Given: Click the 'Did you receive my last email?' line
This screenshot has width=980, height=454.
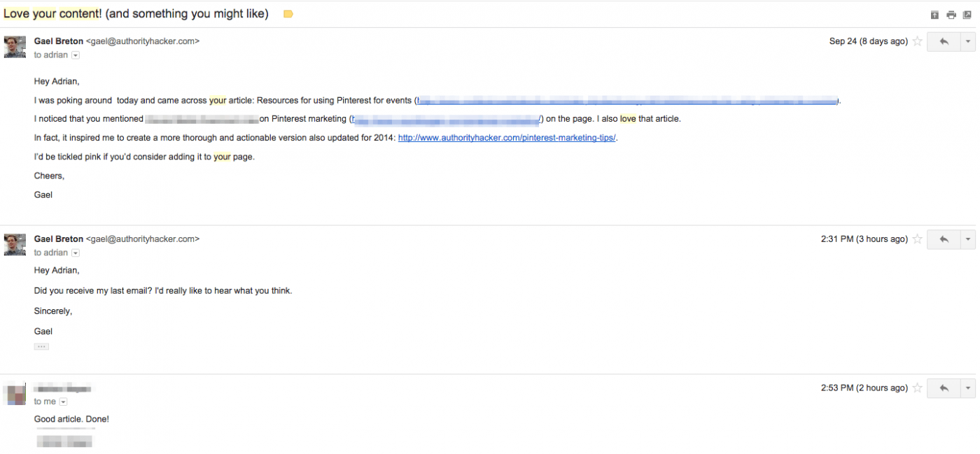Looking at the screenshot, I should pyautogui.click(x=163, y=291).
